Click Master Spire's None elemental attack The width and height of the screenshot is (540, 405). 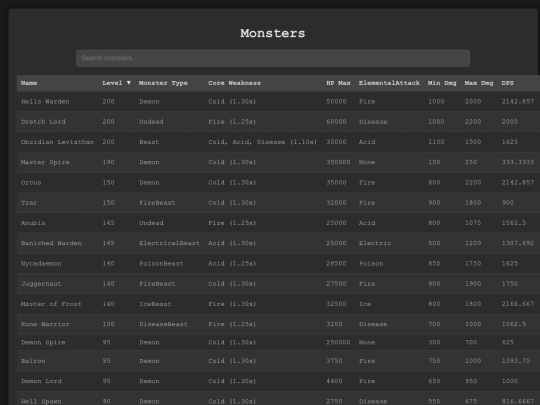pos(367,162)
